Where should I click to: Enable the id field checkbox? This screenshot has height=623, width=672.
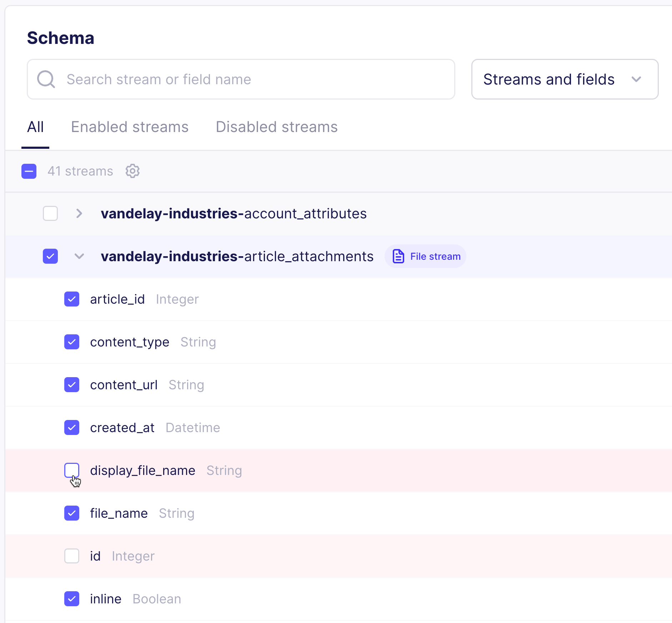(x=72, y=556)
